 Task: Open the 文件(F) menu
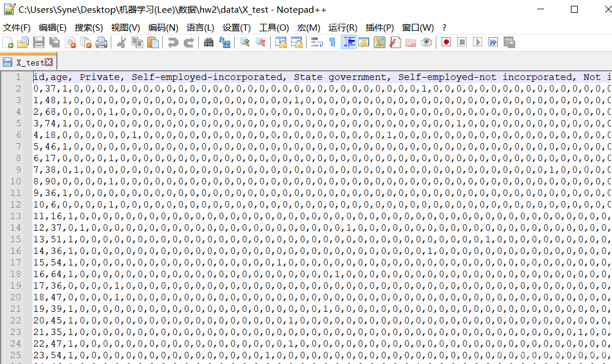[17, 28]
